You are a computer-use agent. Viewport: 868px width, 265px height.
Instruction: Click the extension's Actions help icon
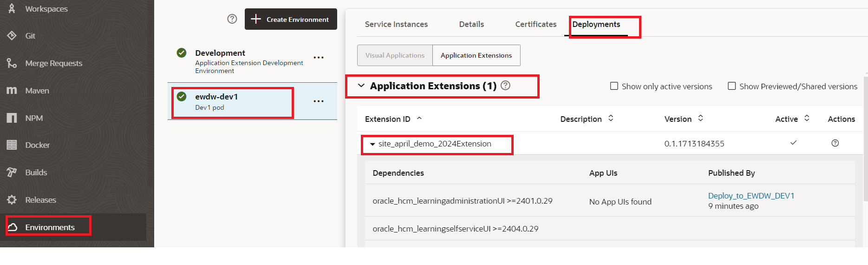(835, 143)
